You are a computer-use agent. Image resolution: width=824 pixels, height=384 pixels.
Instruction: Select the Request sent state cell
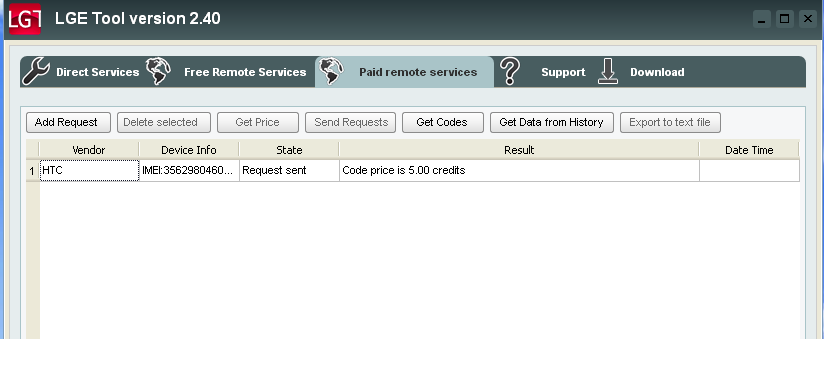pyautogui.click(x=289, y=171)
